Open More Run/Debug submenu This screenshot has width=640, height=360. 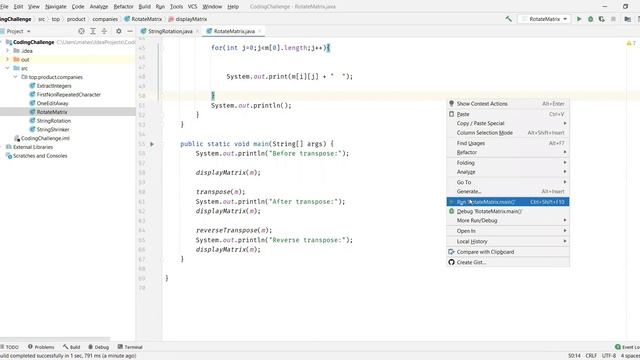pyautogui.click(x=508, y=220)
